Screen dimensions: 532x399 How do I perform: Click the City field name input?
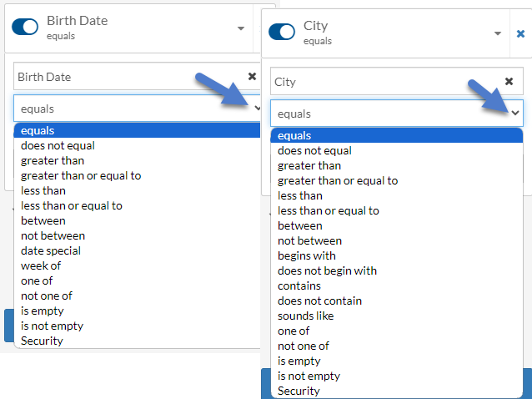(384, 82)
